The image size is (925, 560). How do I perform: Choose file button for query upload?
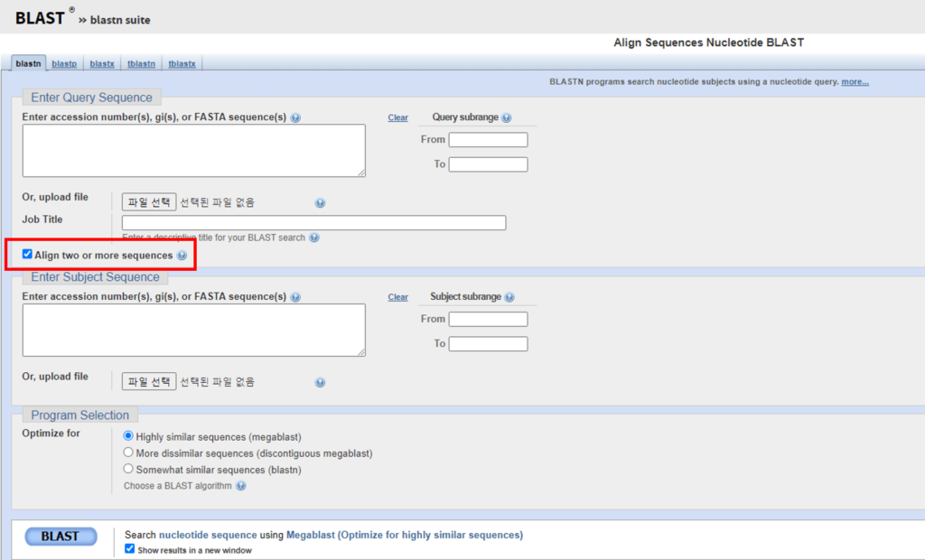[x=149, y=202]
